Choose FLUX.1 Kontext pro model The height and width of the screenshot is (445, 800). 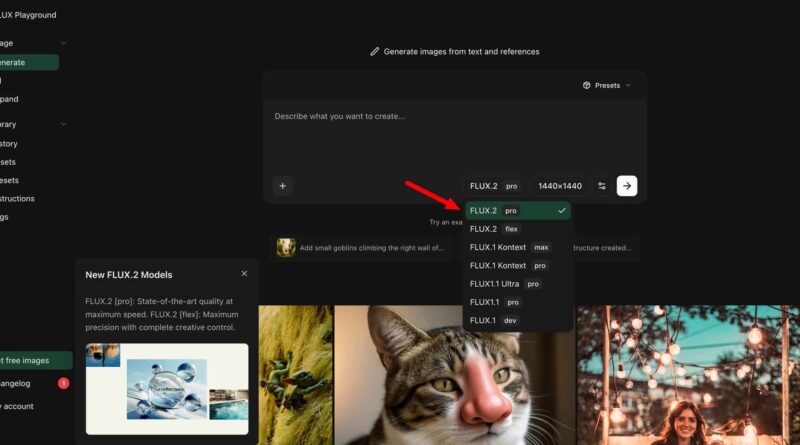[517, 265]
